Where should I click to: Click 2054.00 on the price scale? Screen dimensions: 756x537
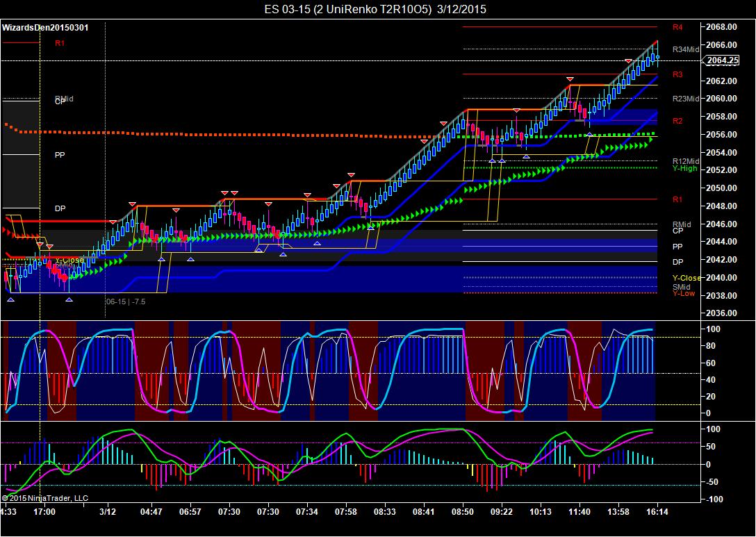point(721,152)
